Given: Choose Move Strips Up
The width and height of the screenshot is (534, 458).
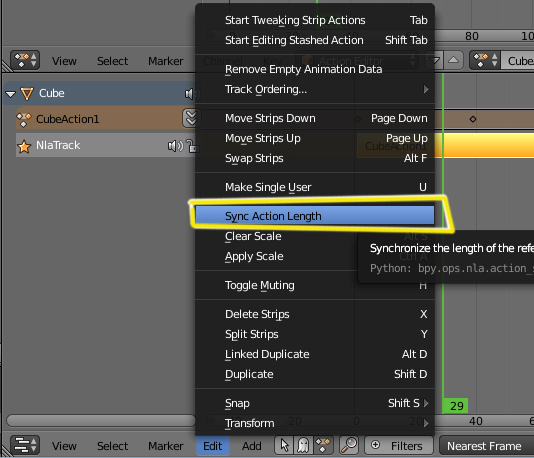Looking at the screenshot, I should click(x=315, y=138).
